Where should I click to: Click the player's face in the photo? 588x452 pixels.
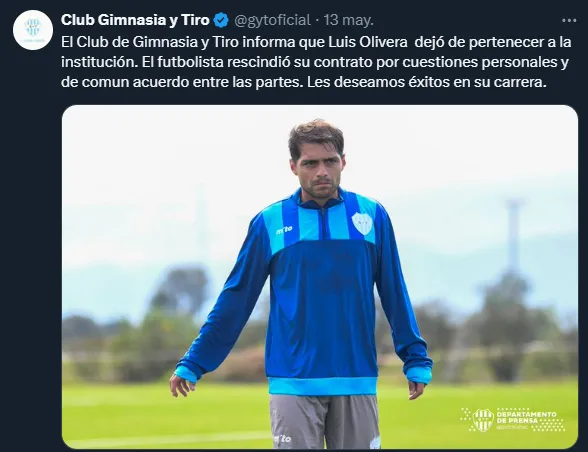(317, 169)
